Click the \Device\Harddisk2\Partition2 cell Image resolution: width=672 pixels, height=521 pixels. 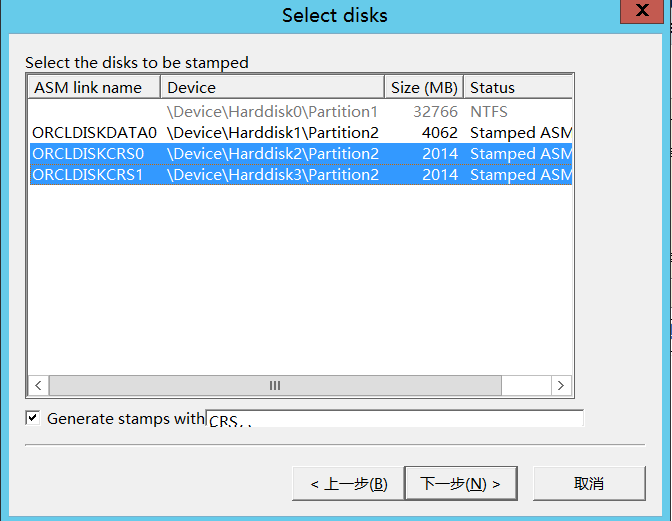(273, 154)
